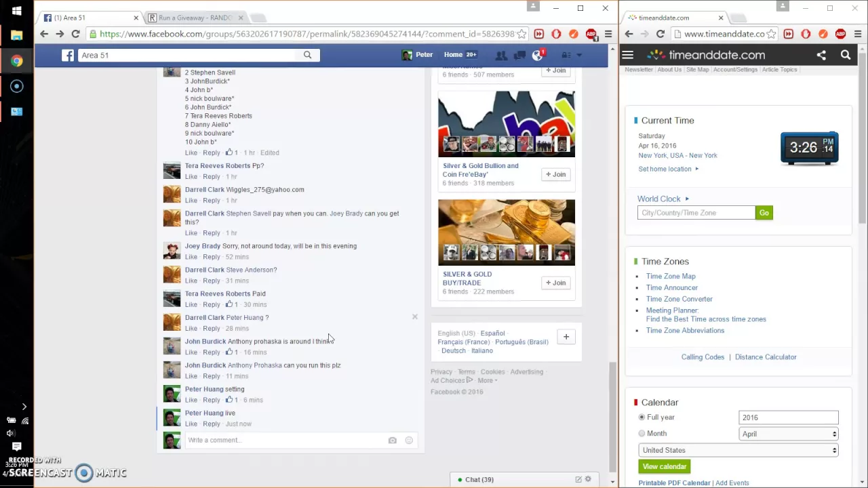Open the April month dropdown
This screenshot has width=868, height=488.
(x=789, y=434)
